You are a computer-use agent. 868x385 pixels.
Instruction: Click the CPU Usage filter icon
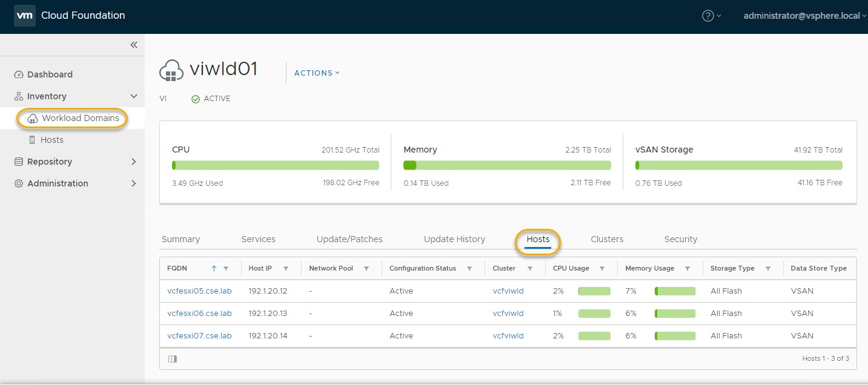pyautogui.click(x=602, y=269)
